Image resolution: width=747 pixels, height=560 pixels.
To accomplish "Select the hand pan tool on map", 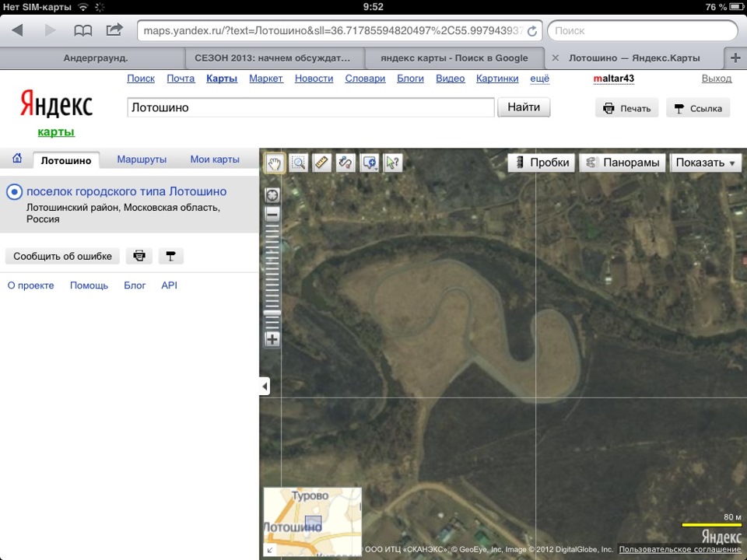I will 275,163.
